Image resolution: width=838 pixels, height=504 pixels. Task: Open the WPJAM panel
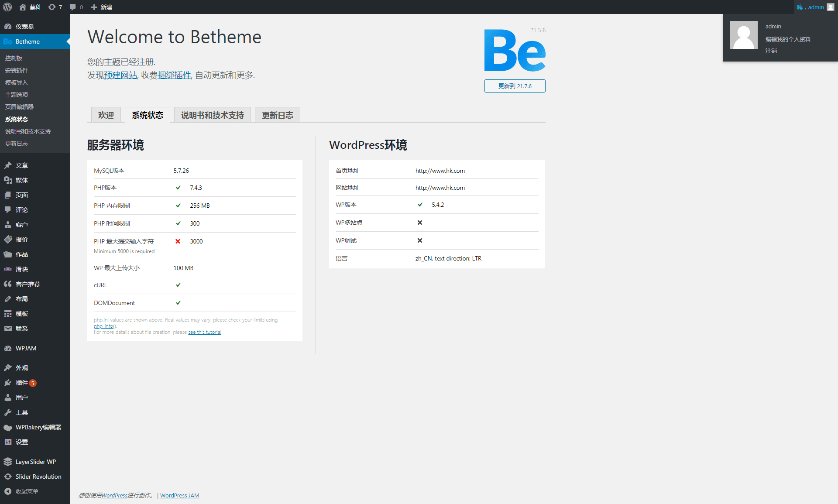pos(25,348)
